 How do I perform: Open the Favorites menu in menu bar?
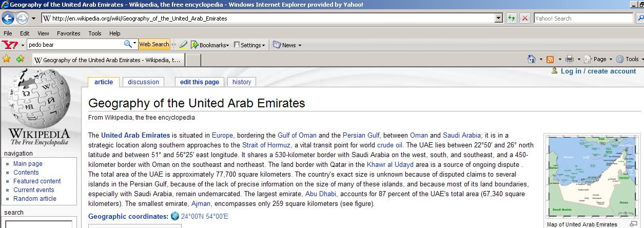coord(68,33)
